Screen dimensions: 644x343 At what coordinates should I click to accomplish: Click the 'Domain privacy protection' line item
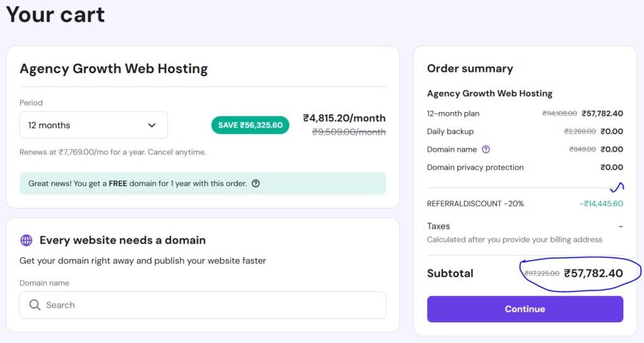(x=475, y=167)
